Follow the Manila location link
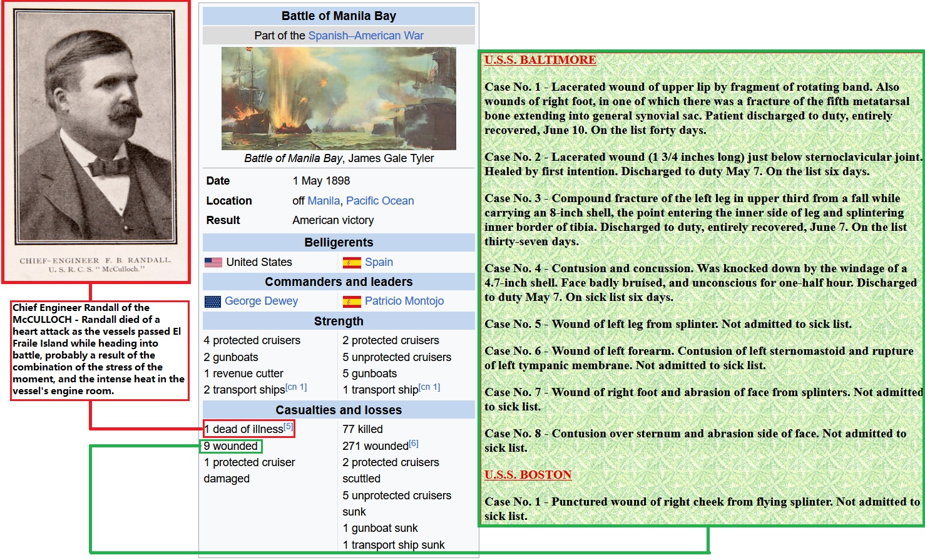This screenshot has height=560, width=925. (324, 201)
